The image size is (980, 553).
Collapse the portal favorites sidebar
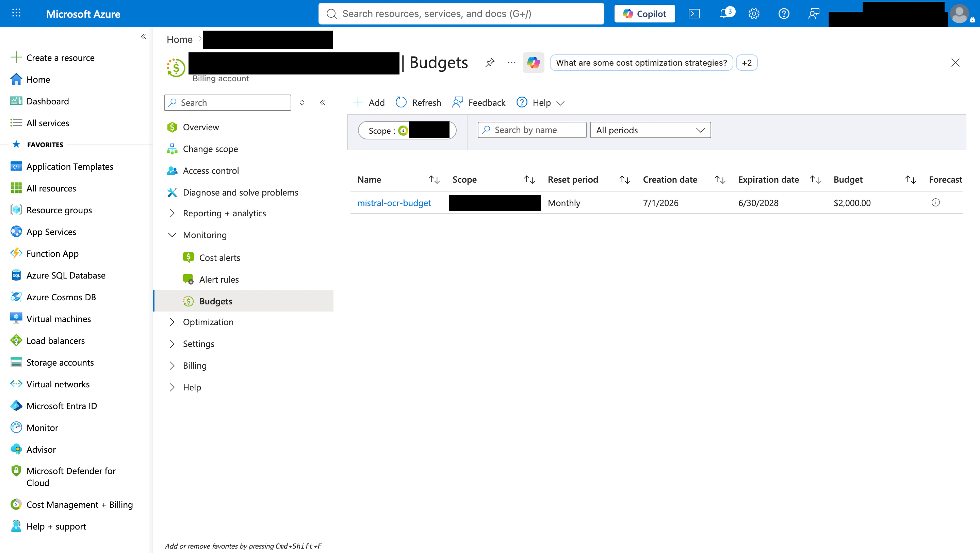[143, 37]
